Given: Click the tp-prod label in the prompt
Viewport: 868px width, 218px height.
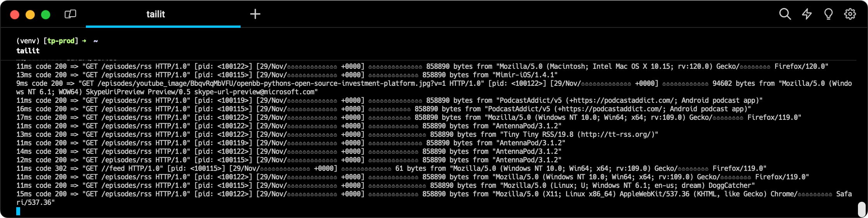Looking at the screenshot, I should (x=61, y=41).
